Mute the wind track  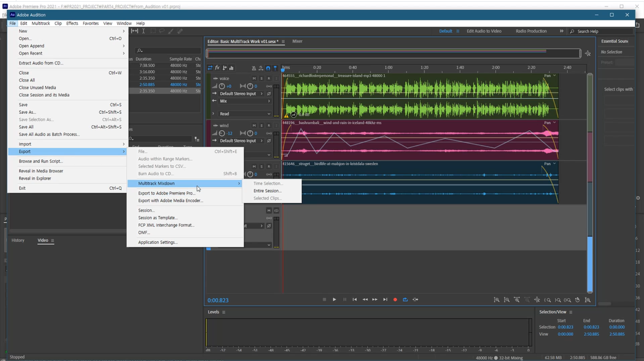[254, 126]
